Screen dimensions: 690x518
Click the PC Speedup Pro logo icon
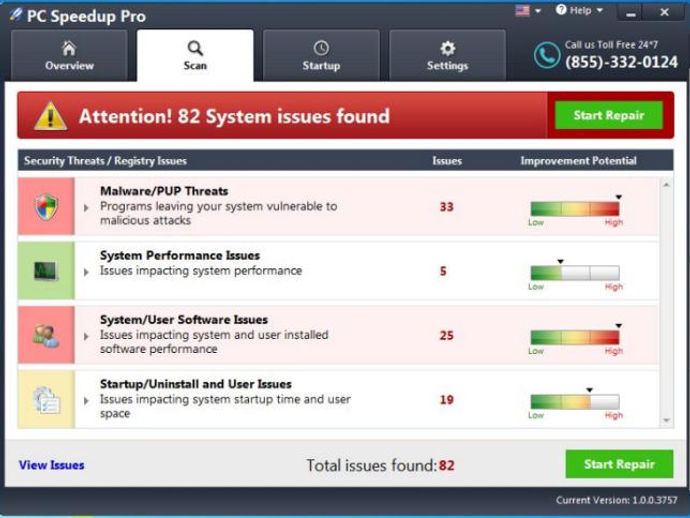pyautogui.click(x=16, y=15)
